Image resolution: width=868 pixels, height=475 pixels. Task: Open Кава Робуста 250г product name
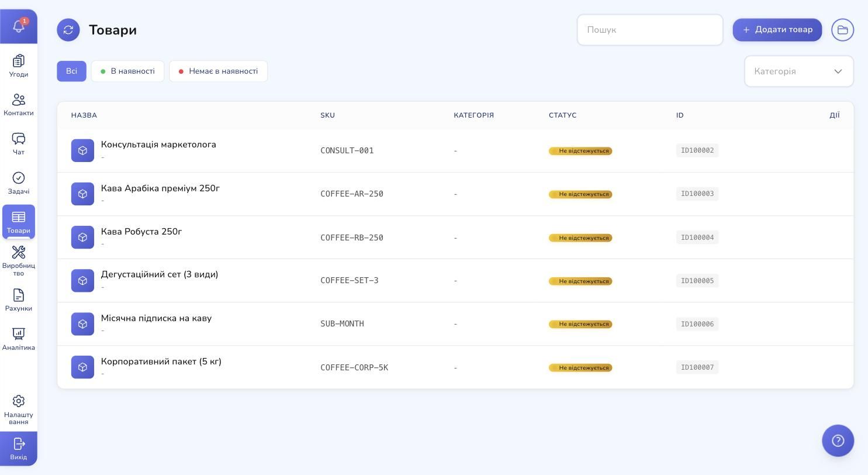point(141,232)
